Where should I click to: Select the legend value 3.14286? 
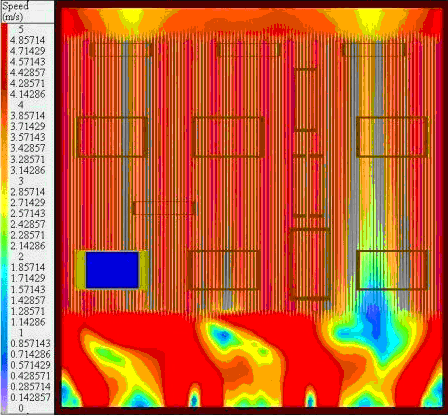pyautogui.click(x=28, y=170)
